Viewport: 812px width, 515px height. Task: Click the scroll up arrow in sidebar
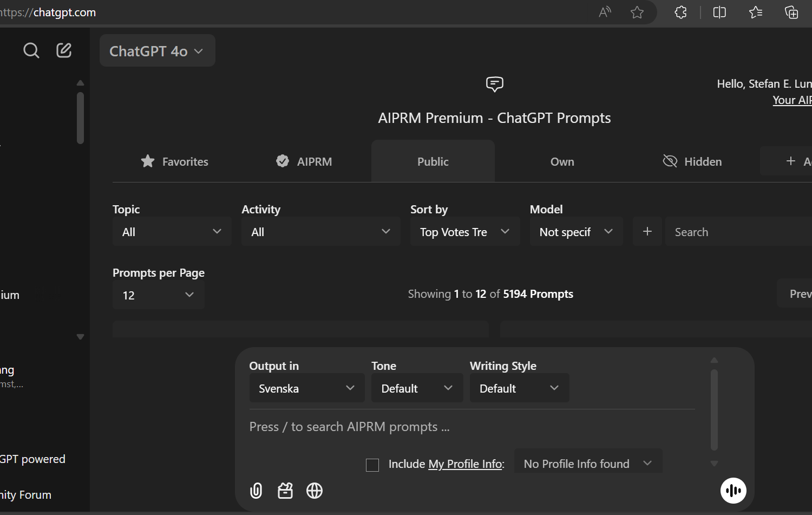80,83
